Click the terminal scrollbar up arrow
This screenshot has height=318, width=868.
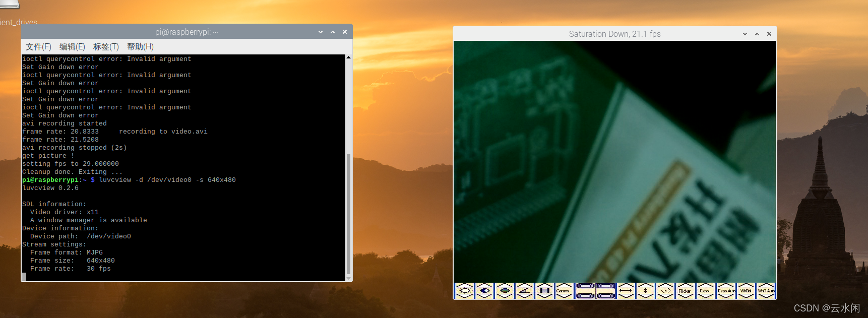(x=348, y=57)
